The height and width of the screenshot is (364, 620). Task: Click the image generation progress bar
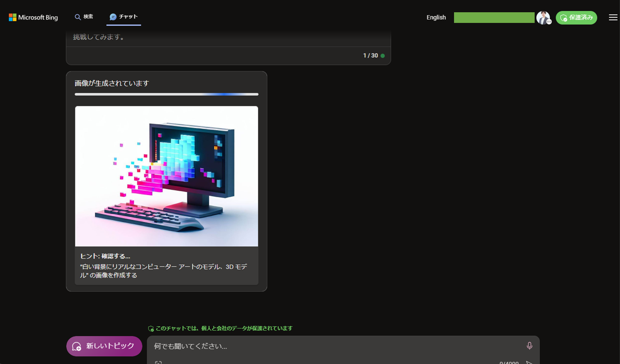coord(166,94)
